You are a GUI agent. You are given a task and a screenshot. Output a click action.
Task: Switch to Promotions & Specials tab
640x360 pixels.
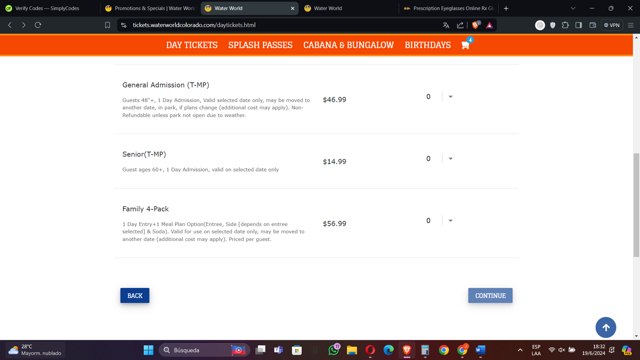coord(150,8)
